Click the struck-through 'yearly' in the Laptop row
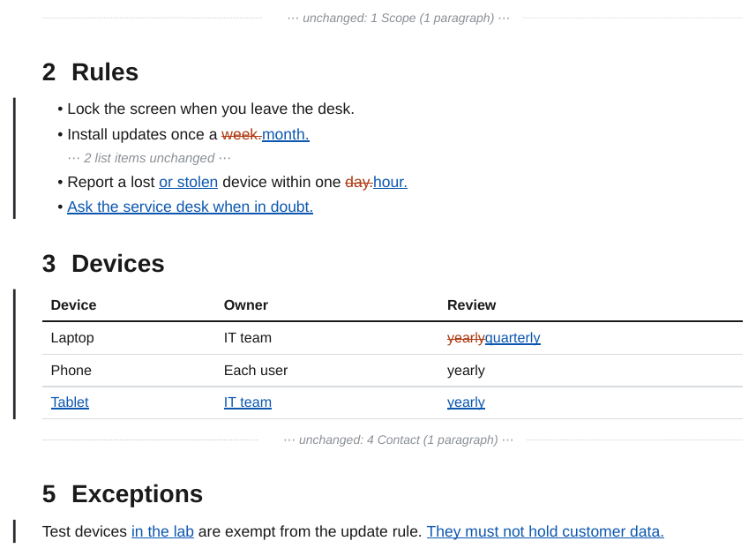 coord(466,337)
